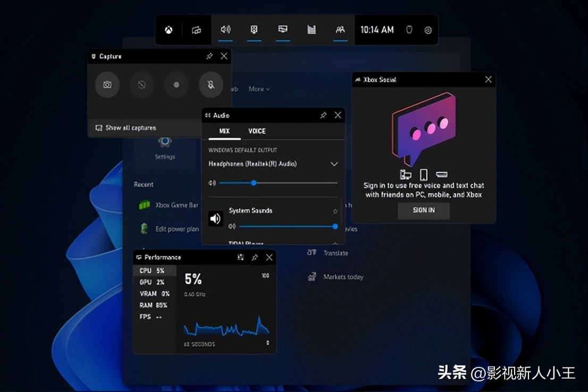Click the 10:14 AM clock in Game Bar

click(x=377, y=30)
